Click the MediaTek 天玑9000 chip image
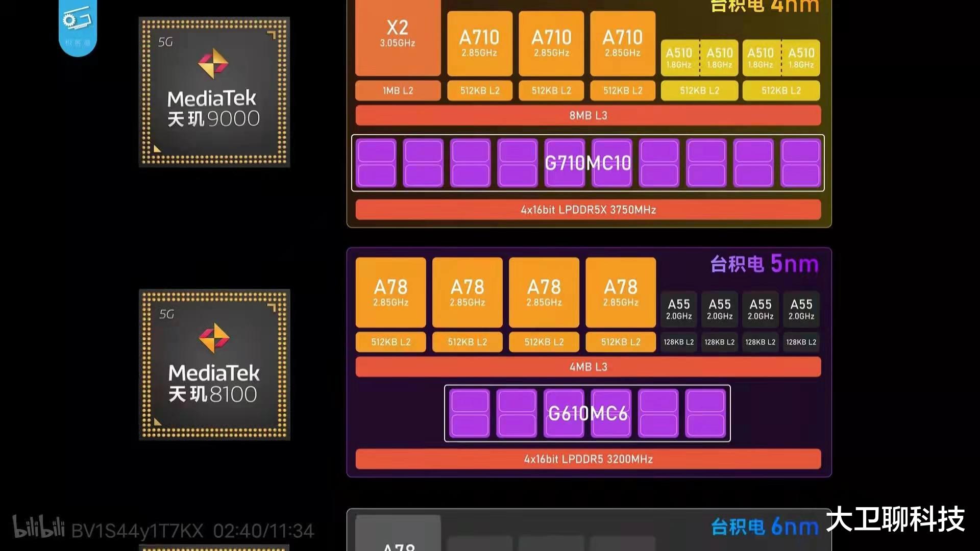The height and width of the screenshot is (551, 980). click(x=214, y=92)
